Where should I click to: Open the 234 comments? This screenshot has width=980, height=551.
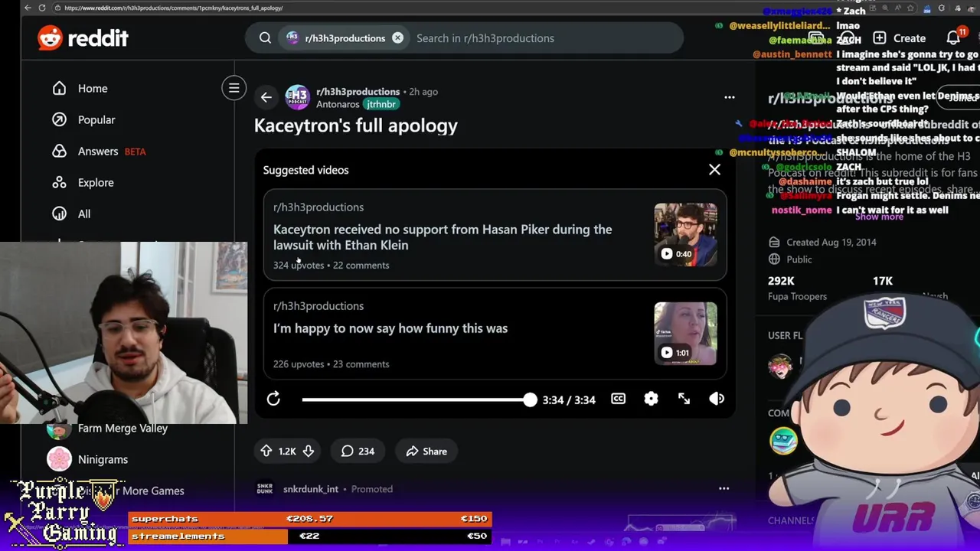[x=358, y=452]
